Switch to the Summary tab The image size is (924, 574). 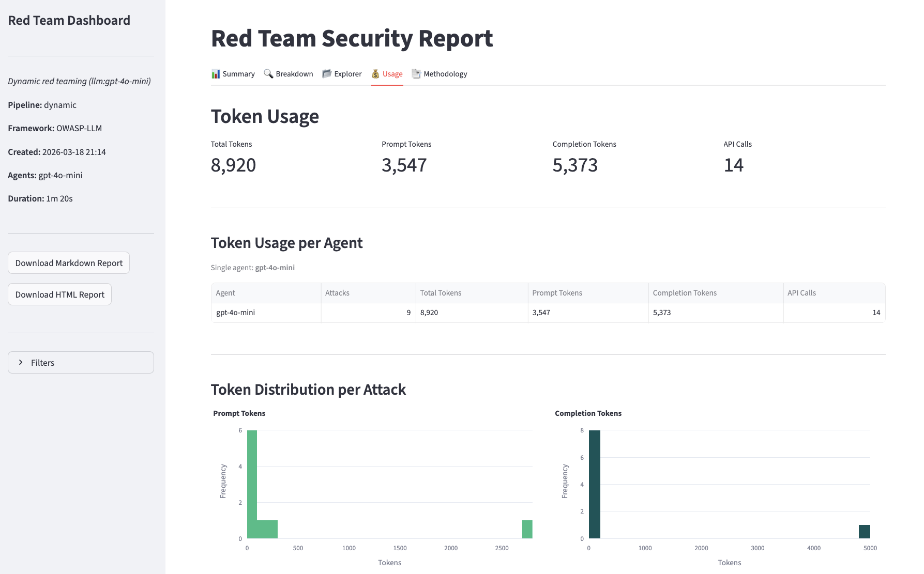click(238, 74)
